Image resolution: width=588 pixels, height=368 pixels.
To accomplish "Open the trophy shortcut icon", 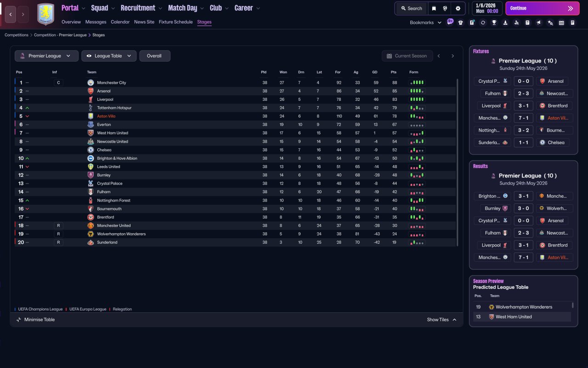I will point(494,23).
